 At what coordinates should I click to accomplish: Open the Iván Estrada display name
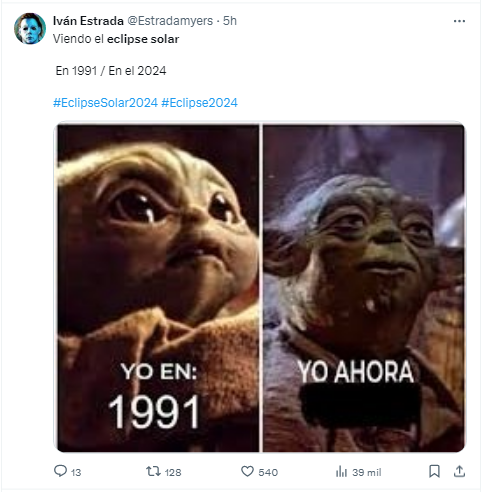(x=88, y=21)
